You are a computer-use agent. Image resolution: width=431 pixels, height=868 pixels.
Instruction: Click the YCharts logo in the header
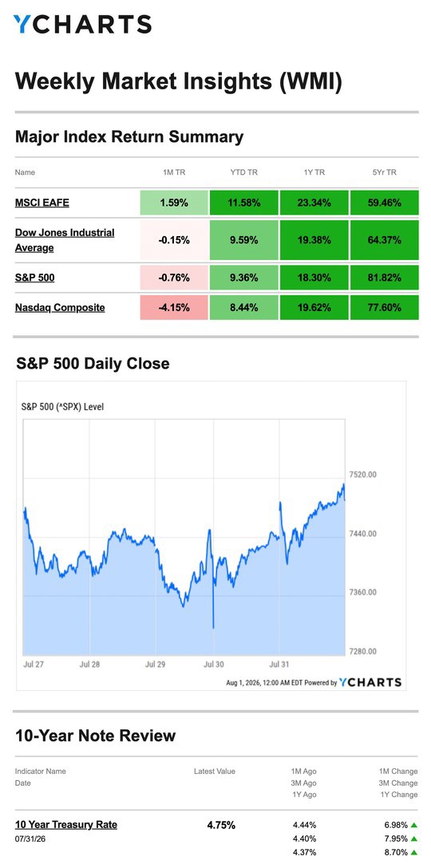[x=82, y=25]
